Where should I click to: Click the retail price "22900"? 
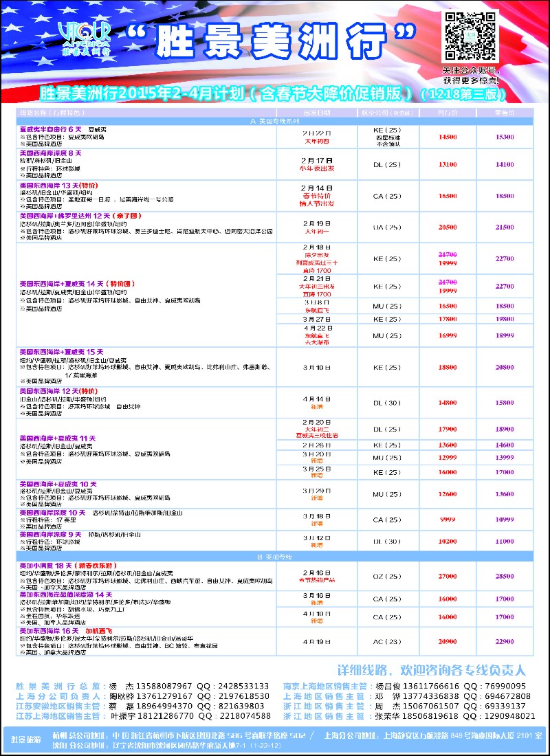(x=505, y=642)
